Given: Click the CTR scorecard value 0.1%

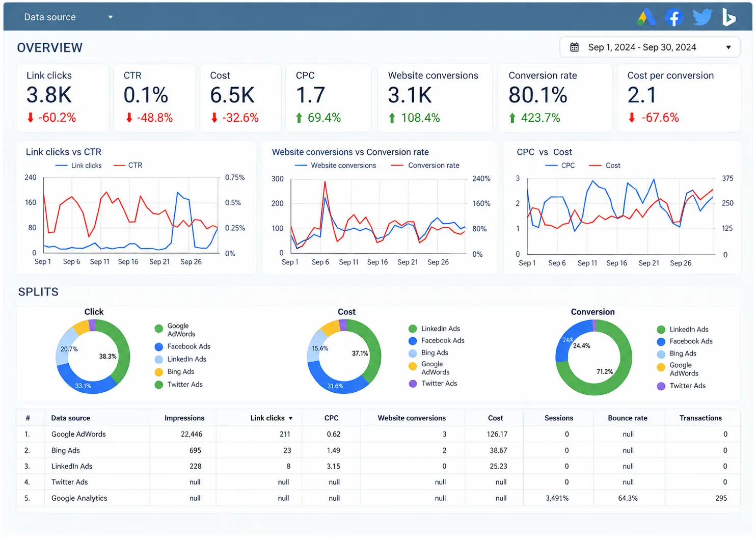Looking at the screenshot, I should (146, 95).
